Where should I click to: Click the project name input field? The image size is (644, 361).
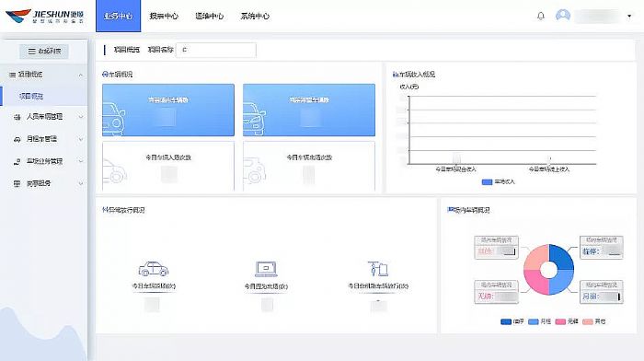(x=216, y=50)
